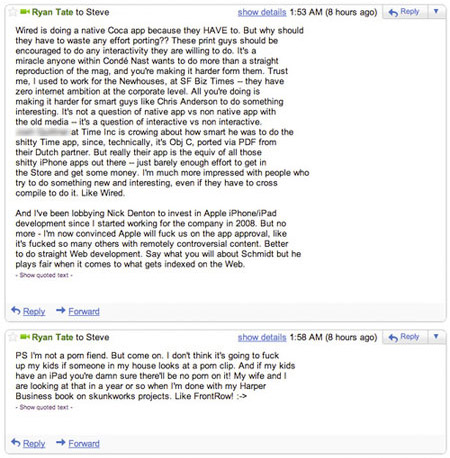The image size is (450, 458).
Task: Click the Reply link below first message
Action: [x=34, y=312]
